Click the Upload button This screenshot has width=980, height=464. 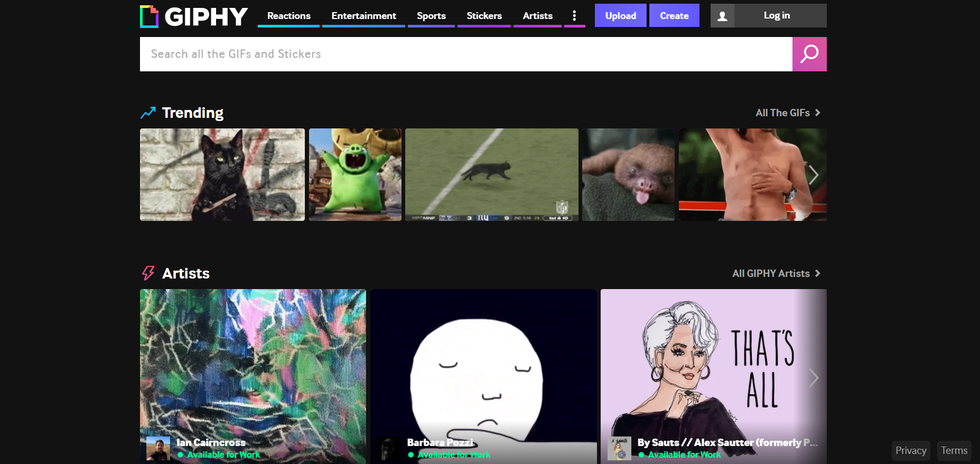point(621,16)
